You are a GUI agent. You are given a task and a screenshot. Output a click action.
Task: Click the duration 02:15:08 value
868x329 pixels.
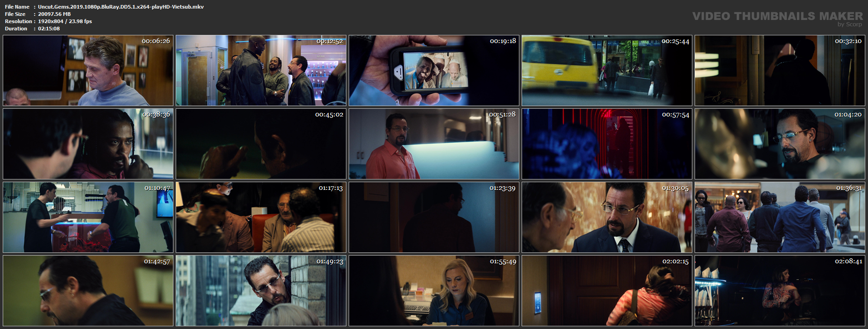[x=49, y=29]
